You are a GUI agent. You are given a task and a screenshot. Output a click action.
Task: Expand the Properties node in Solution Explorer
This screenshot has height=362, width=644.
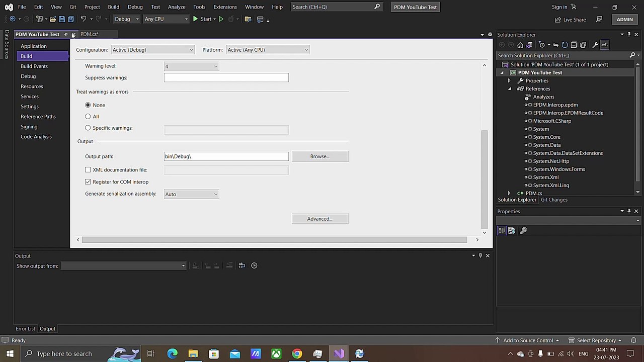(x=509, y=81)
